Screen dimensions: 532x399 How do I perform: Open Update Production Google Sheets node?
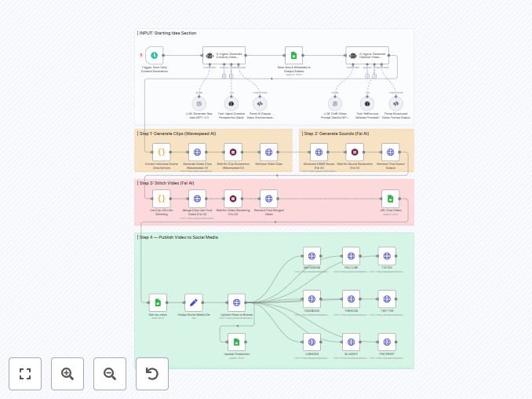pyautogui.click(x=236, y=342)
